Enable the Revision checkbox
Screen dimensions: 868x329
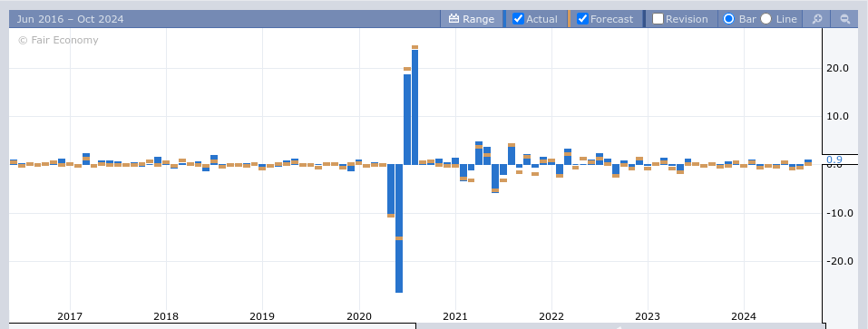[x=658, y=19]
